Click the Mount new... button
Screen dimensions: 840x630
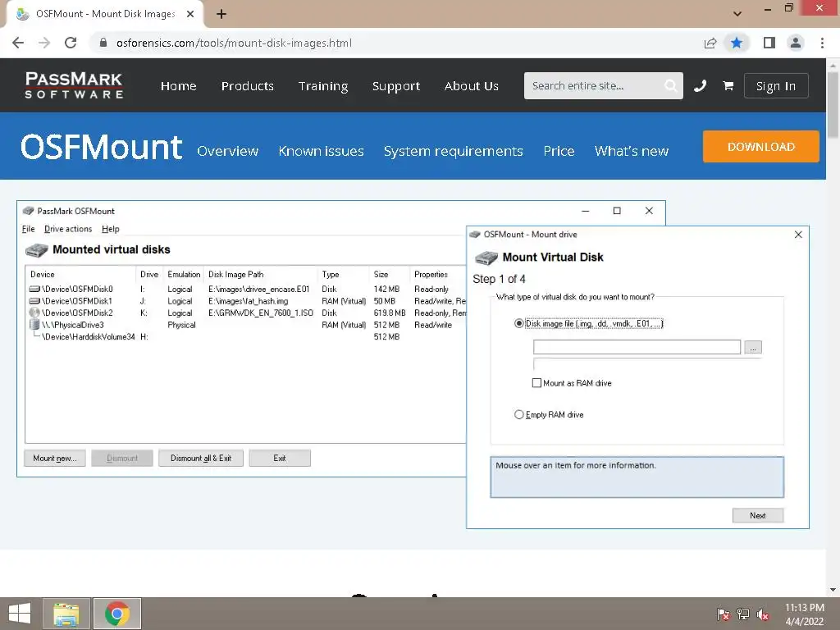tap(55, 458)
